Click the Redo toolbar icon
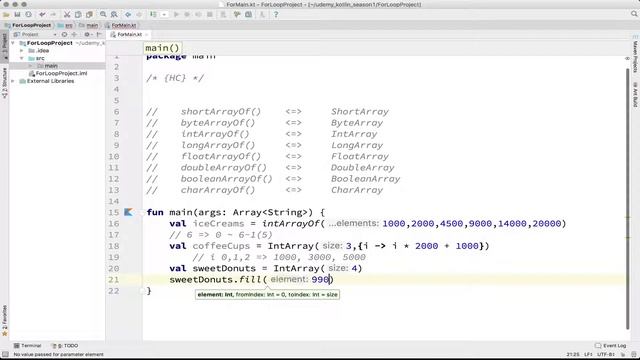The width and height of the screenshot is (640, 360). pos(53,15)
